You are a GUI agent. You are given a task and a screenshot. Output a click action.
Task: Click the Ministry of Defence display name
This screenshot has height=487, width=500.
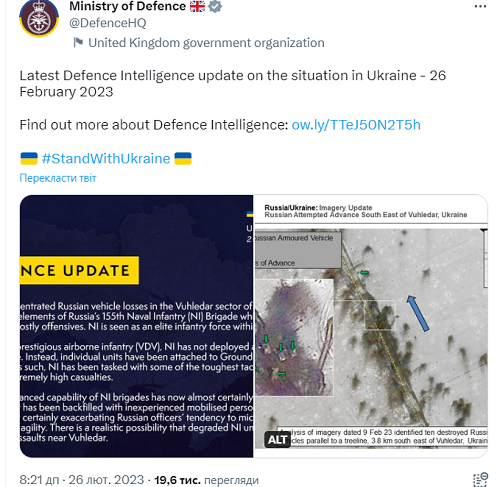[128, 6]
